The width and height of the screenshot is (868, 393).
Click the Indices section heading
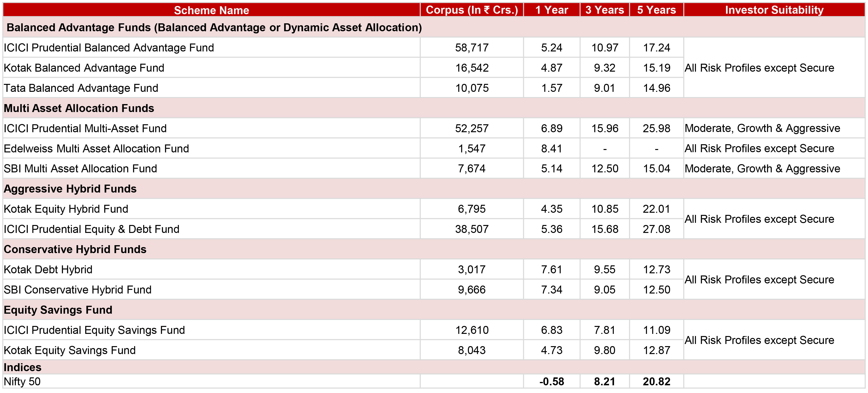pos(23,367)
